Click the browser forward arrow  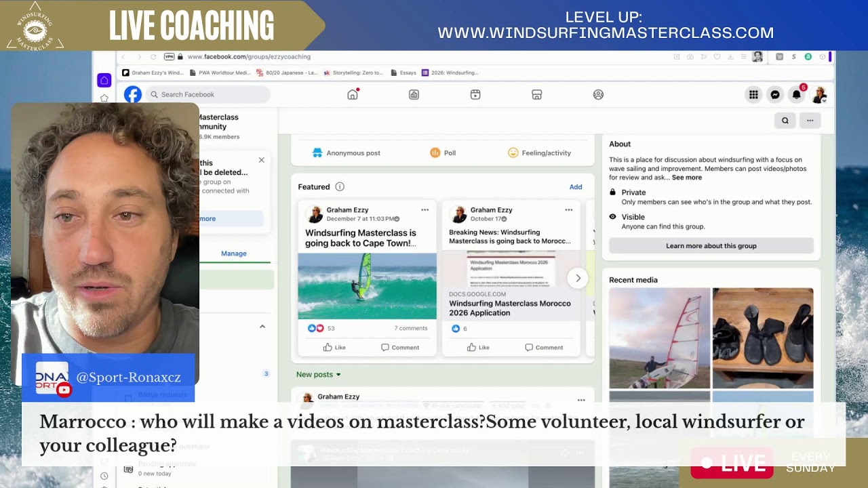[x=139, y=57]
